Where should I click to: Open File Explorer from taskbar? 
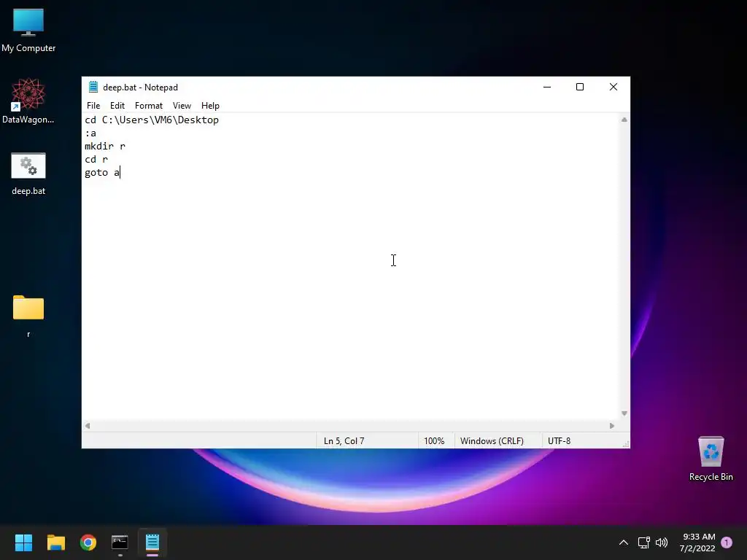pyautogui.click(x=55, y=542)
